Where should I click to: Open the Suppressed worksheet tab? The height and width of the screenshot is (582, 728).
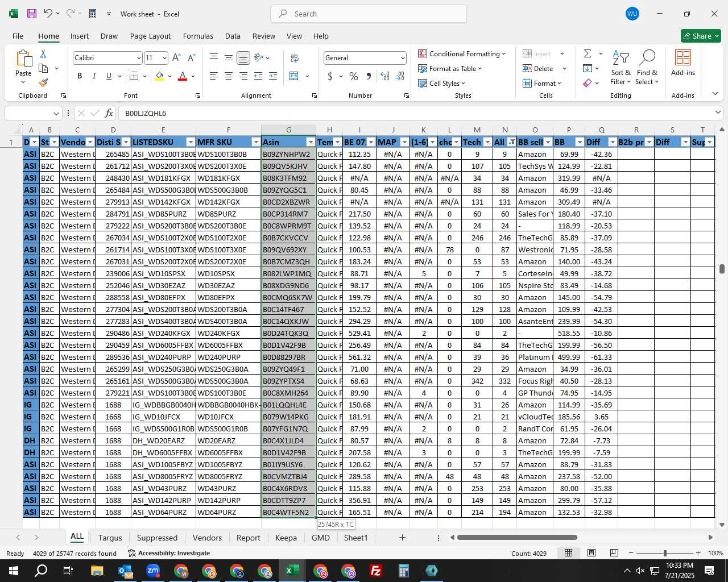157,538
